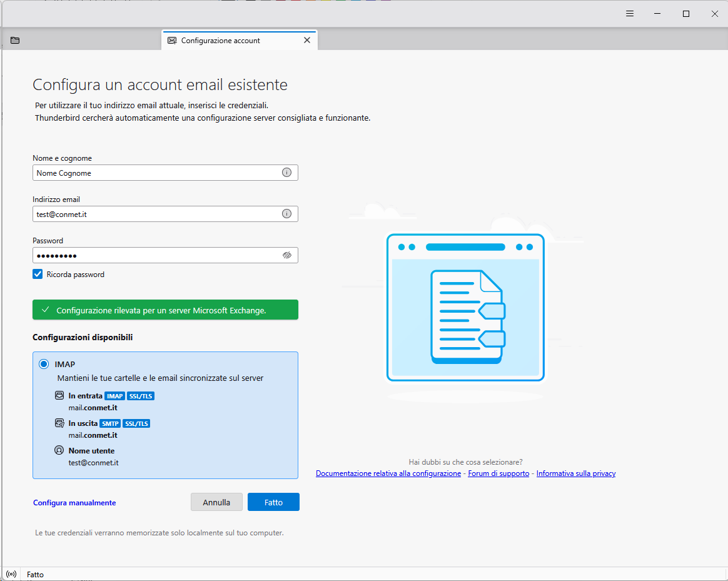Close the Configurazione account tab
The height and width of the screenshot is (581, 728).
[x=306, y=40]
